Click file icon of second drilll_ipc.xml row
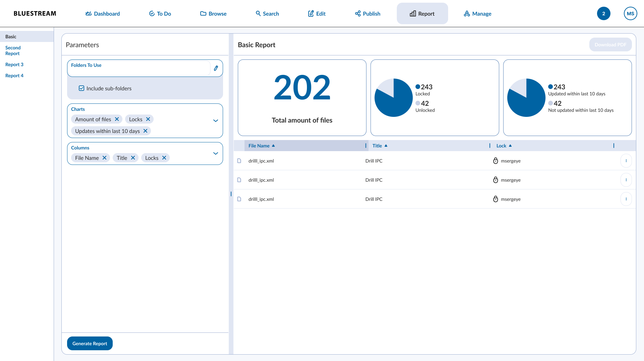644x361 pixels. click(239, 180)
